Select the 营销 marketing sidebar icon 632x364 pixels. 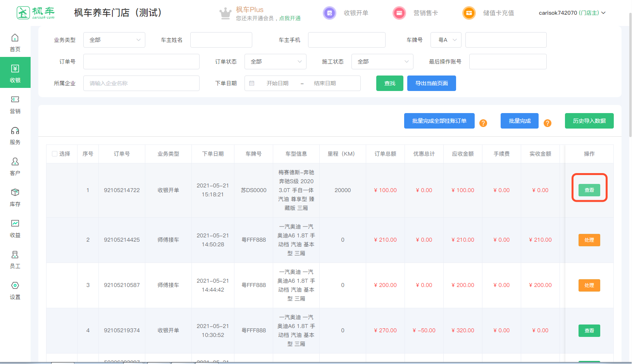15,100
